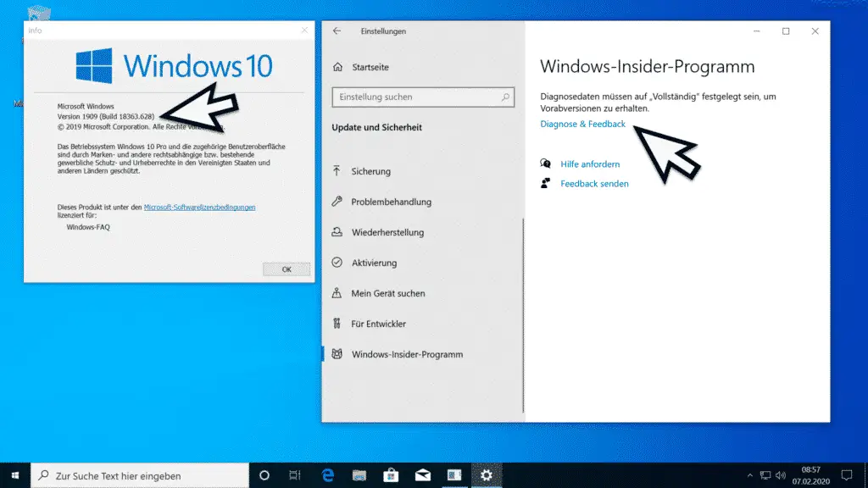
Task: Minimize the Einstellungen window
Action: 756,31
